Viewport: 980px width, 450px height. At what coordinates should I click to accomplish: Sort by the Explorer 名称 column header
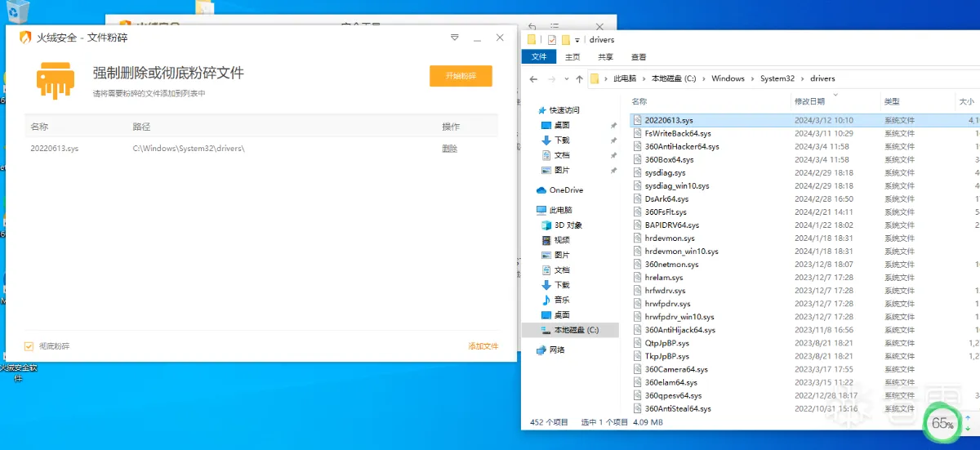coord(709,101)
